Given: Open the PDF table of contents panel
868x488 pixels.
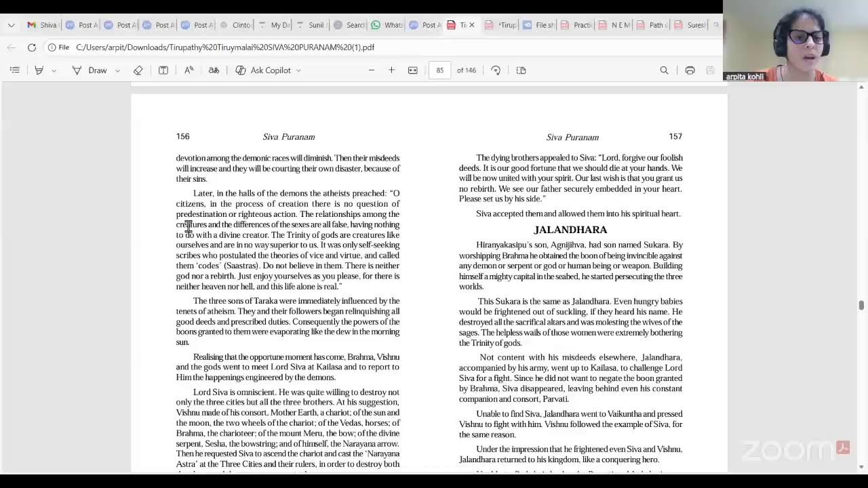Looking at the screenshot, I should coord(15,70).
